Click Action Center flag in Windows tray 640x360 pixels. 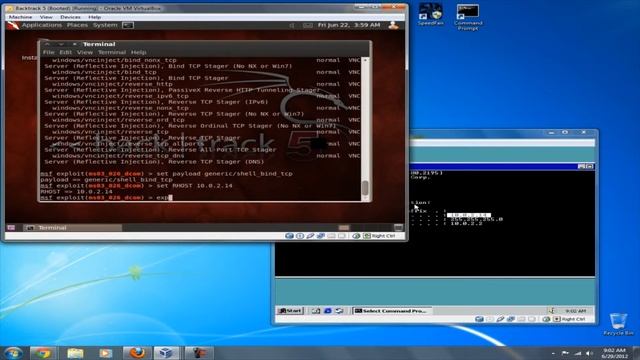(565, 353)
